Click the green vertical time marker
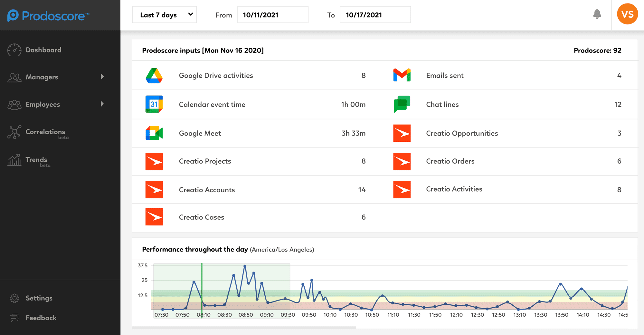644x335 pixels. pyautogui.click(x=202, y=290)
